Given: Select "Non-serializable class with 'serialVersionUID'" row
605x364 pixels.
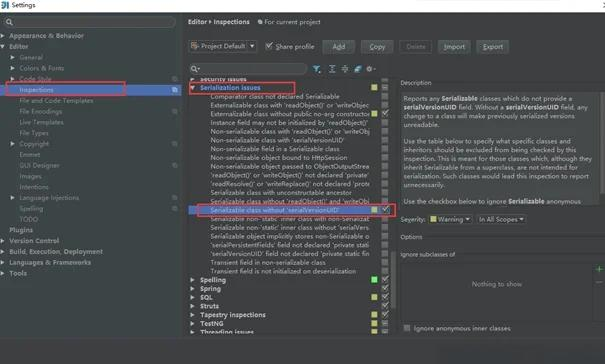Looking at the screenshot, I should tap(277, 140).
